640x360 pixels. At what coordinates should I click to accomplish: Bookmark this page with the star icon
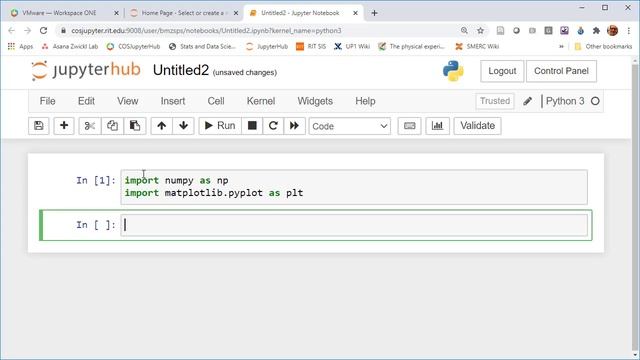[480, 31]
